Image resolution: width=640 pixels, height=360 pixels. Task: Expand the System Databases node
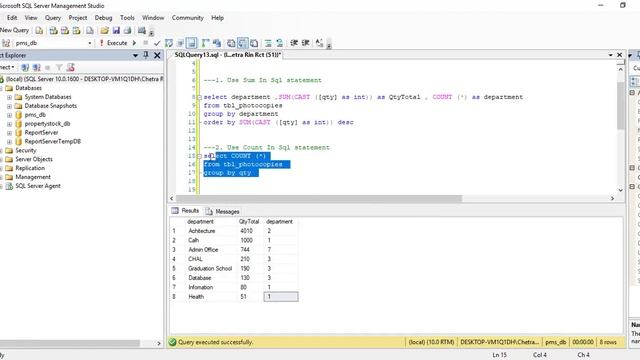9,97
